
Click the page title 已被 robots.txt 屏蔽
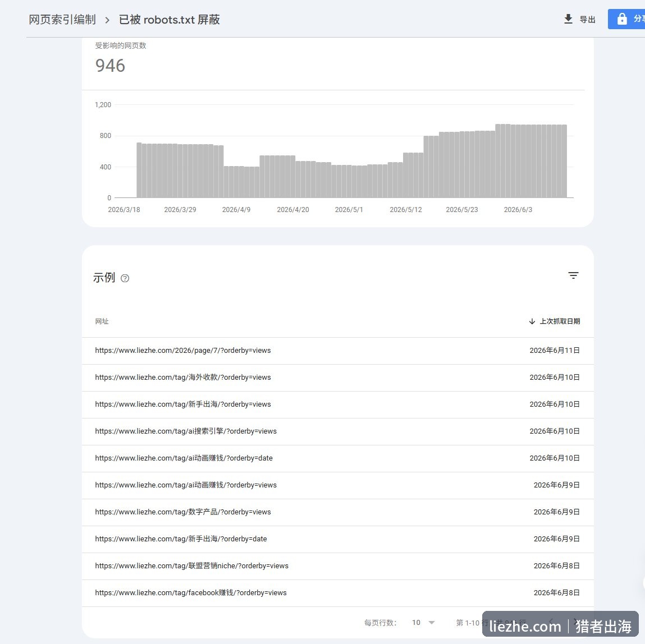[x=169, y=19]
